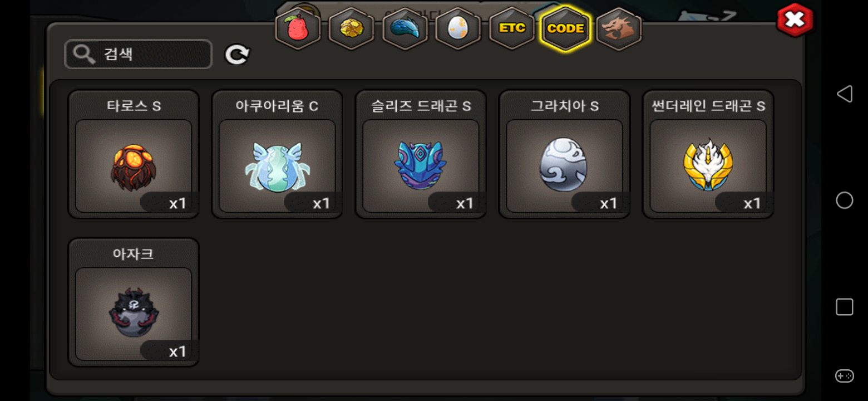Tap the Android home circle button
Screen dimensions: 868x401
coord(845,200)
